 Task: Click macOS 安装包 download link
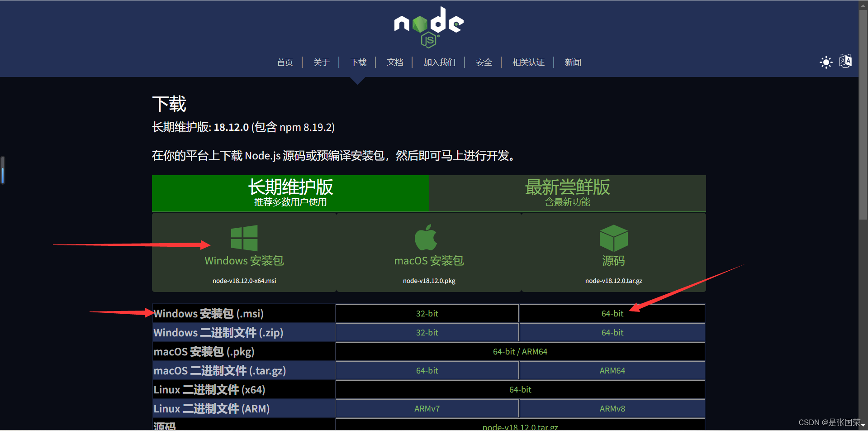tap(429, 261)
